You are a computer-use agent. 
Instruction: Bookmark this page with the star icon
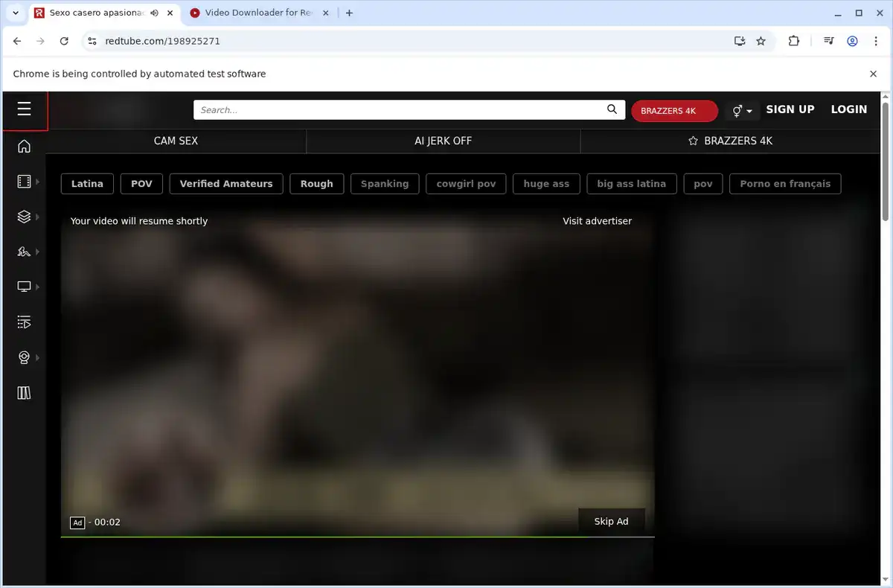pyautogui.click(x=761, y=42)
